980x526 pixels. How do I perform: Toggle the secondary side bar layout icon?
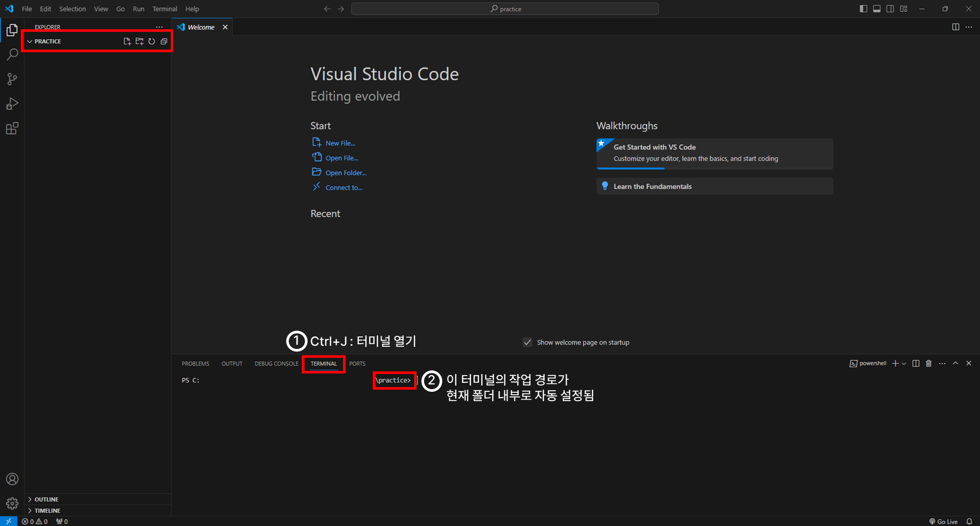890,9
